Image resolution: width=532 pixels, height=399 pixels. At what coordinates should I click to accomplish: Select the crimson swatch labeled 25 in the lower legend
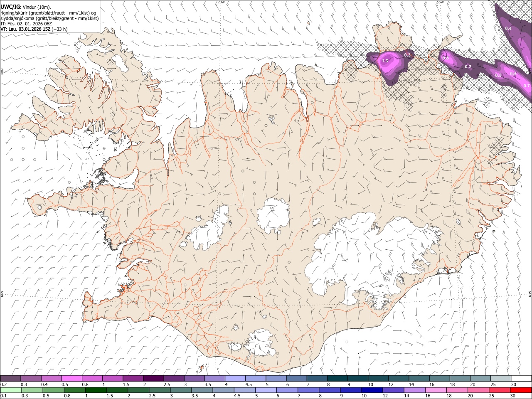pos(499,390)
